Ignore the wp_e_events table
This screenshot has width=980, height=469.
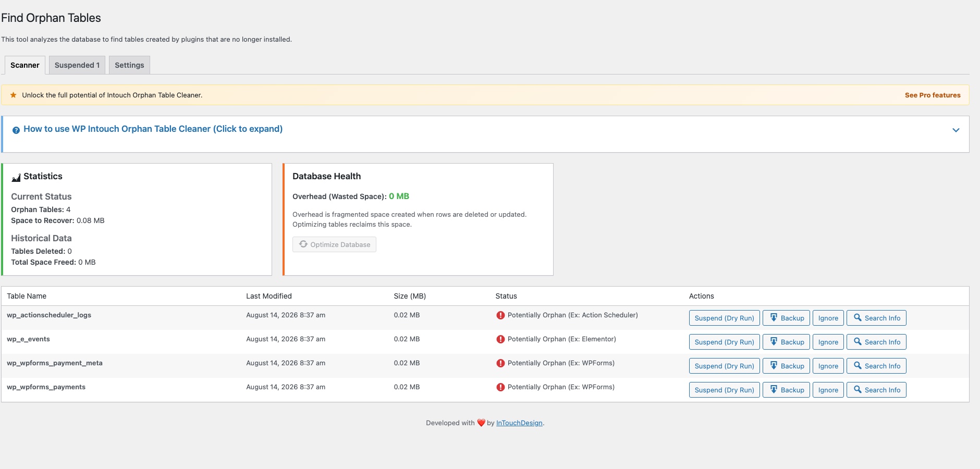[x=828, y=342]
